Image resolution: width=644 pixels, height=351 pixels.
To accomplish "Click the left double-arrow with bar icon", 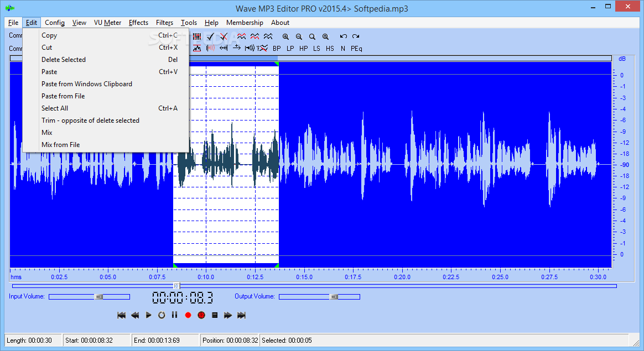I will [224, 49].
